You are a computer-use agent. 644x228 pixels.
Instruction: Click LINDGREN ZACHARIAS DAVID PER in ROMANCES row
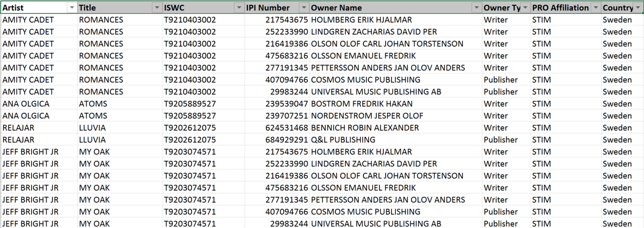tap(396, 32)
